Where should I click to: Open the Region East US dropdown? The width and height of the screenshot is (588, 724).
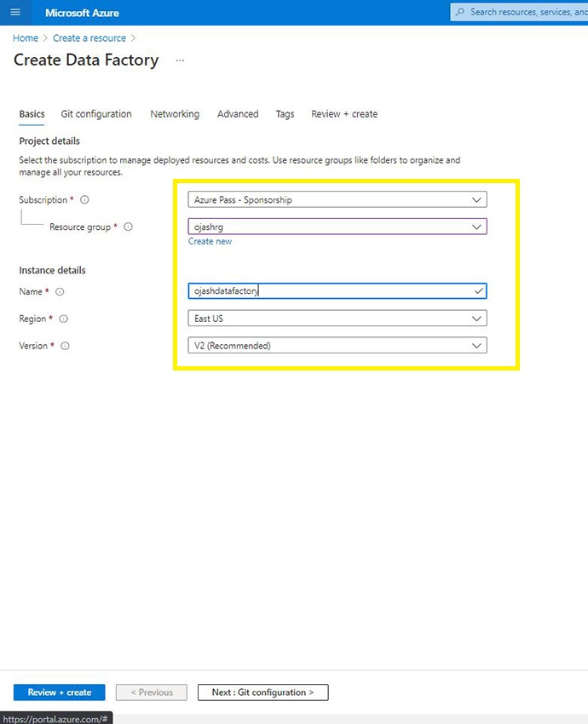click(337, 319)
